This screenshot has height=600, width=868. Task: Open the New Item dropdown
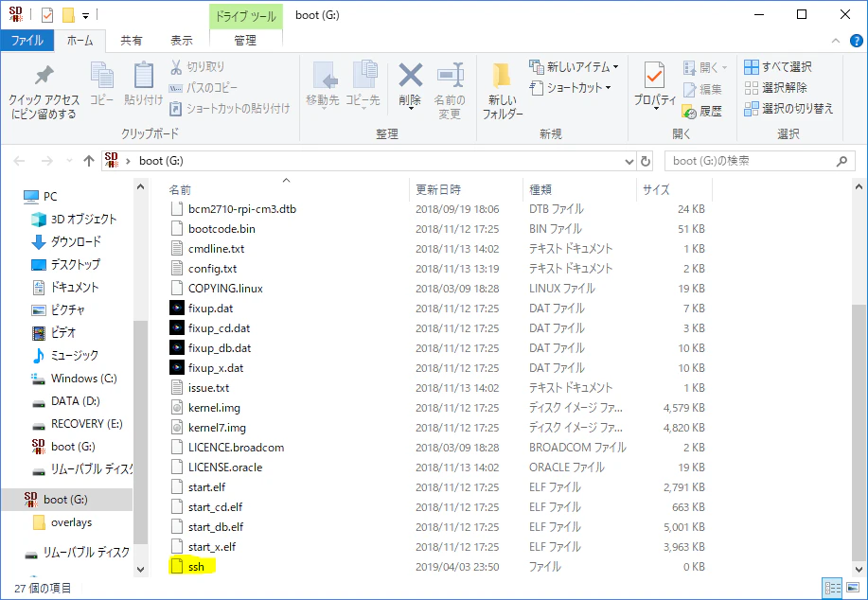615,67
